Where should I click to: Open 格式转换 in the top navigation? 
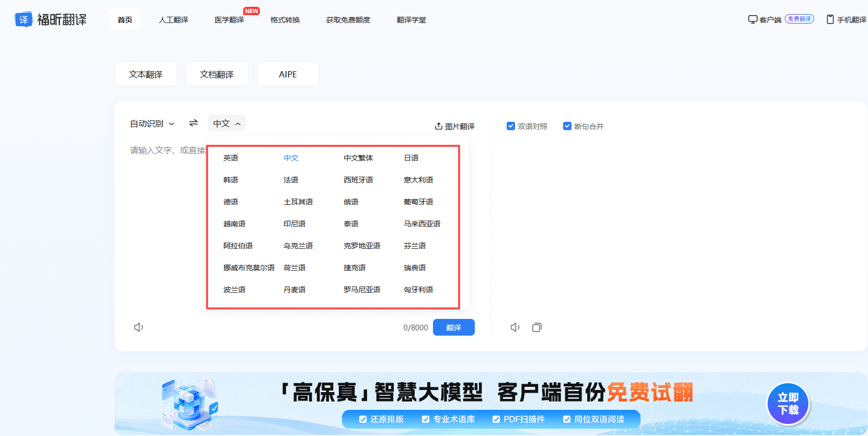point(285,20)
